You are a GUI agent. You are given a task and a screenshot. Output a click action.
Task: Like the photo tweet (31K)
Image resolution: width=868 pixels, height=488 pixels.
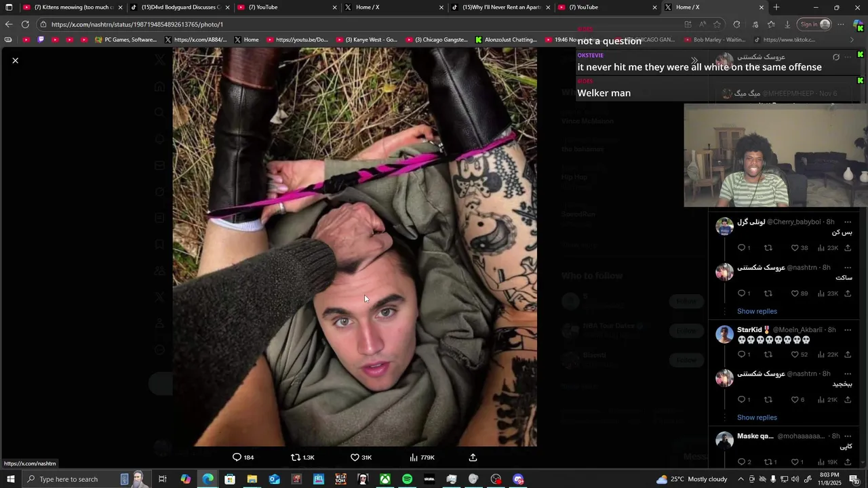point(361,457)
